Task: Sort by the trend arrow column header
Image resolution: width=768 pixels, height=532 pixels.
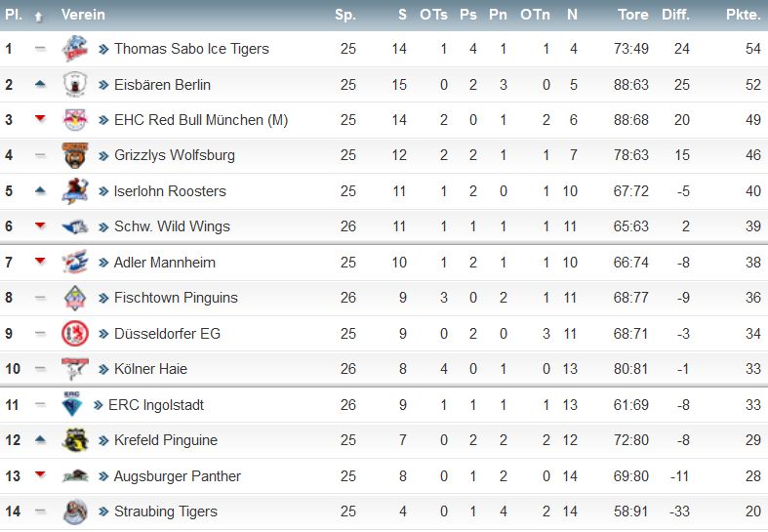Action: pyautogui.click(x=39, y=17)
